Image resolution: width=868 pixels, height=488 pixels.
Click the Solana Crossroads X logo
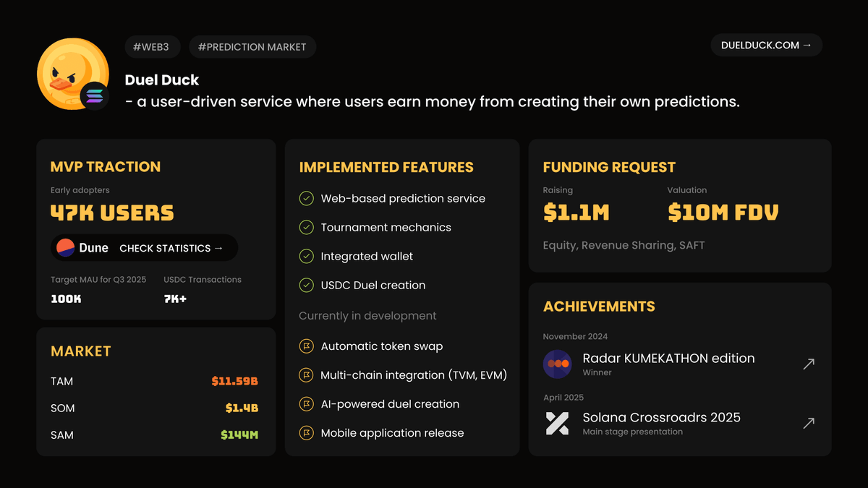click(557, 424)
